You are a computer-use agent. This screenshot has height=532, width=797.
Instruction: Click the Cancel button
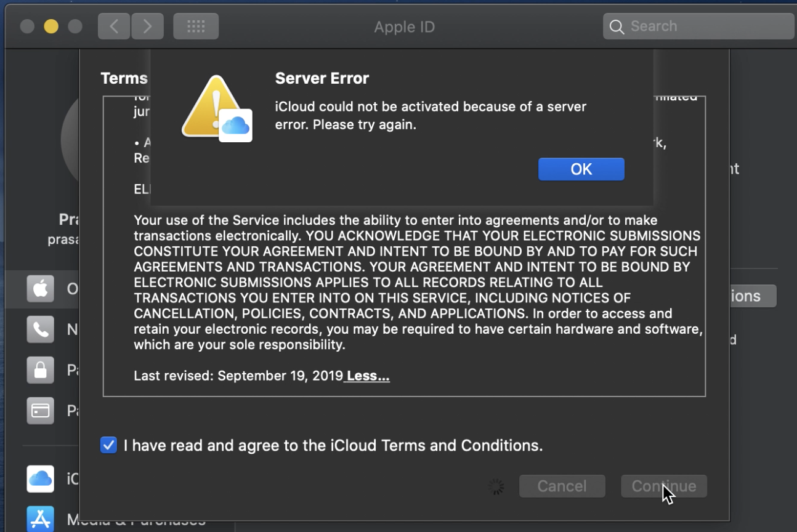(562, 486)
